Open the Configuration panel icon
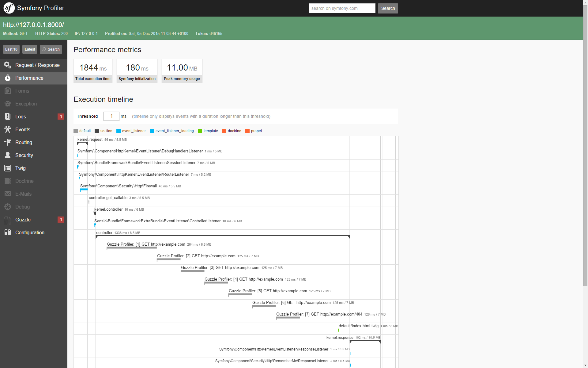 (x=8, y=232)
